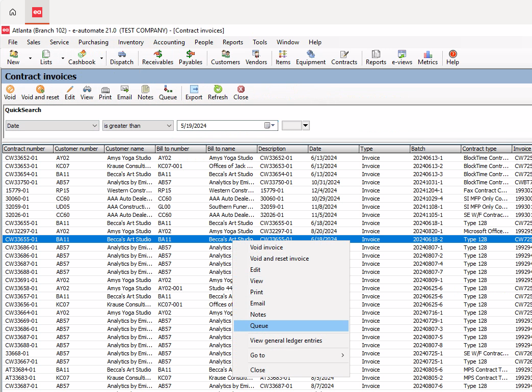Open Dispatch console icon

click(x=121, y=58)
